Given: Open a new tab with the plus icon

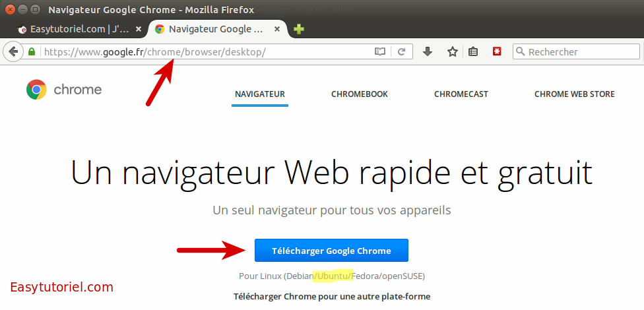Looking at the screenshot, I should click(299, 29).
